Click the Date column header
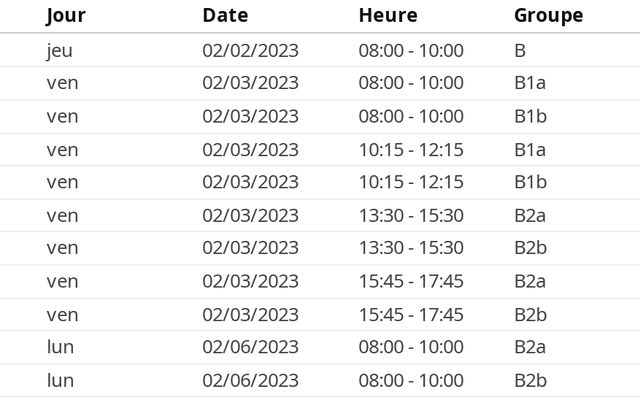This screenshot has height=400, width=640. (225, 15)
